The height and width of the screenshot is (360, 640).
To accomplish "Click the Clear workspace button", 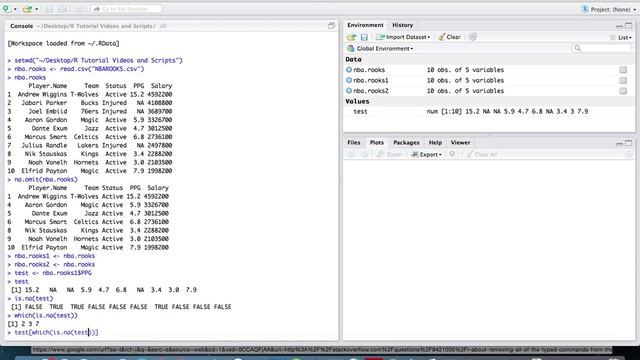I will (449, 37).
